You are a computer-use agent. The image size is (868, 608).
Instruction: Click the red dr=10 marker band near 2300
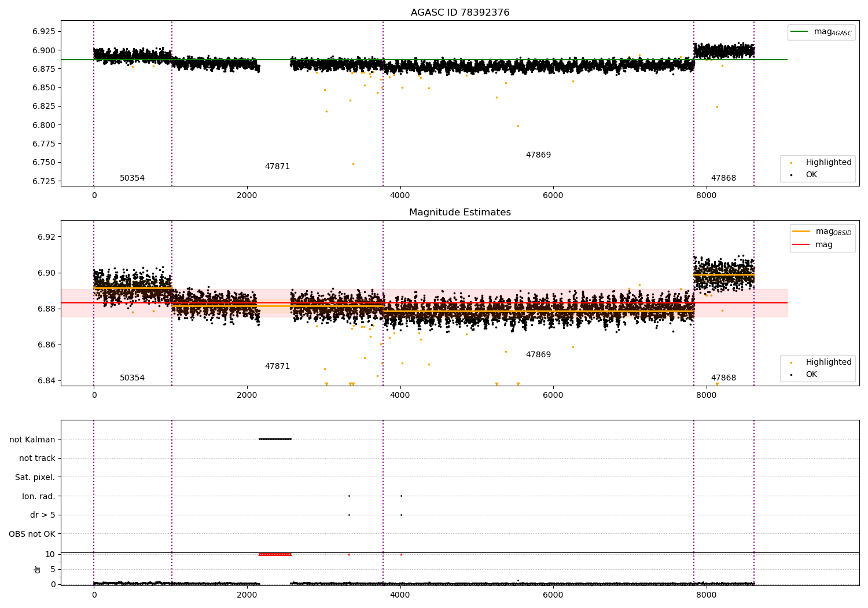275,555
